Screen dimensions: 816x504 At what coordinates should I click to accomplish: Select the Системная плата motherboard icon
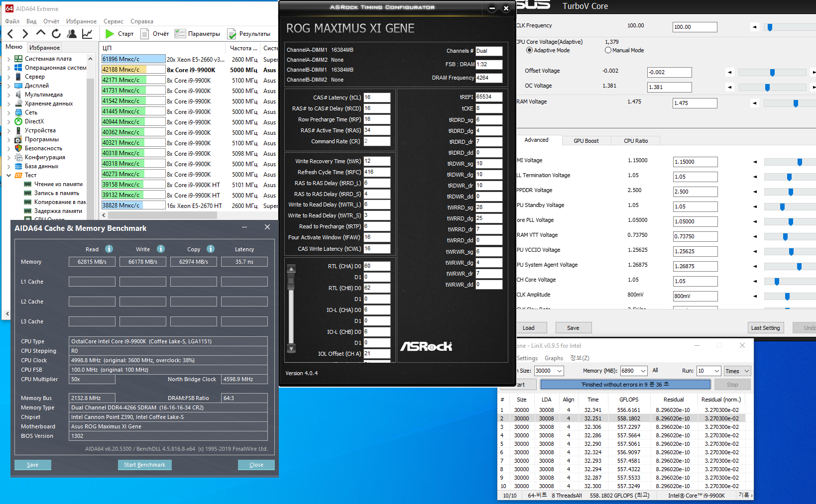pyautogui.click(x=18, y=59)
